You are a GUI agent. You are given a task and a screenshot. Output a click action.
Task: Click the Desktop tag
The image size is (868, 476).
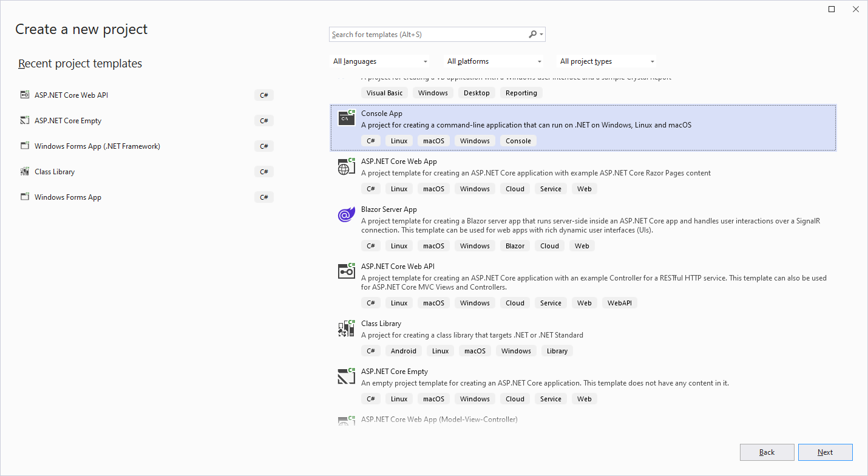tap(476, 93)
